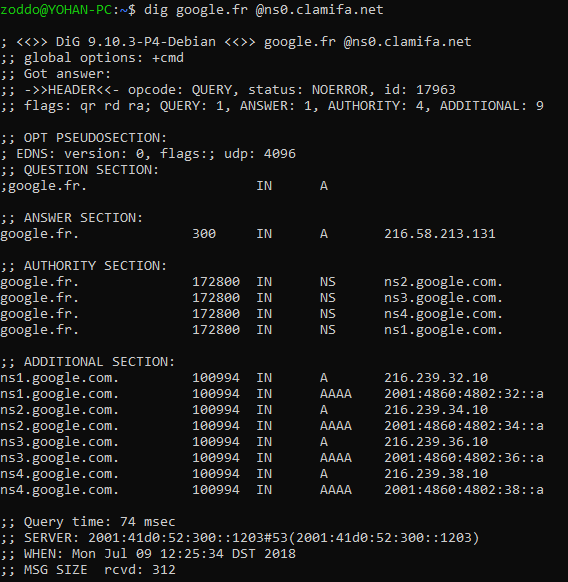This screenshot has height=582, width=568.
Task: Click the ns2.google.com. NS record value
Action: pyautogui.click(x=443, y=282)
